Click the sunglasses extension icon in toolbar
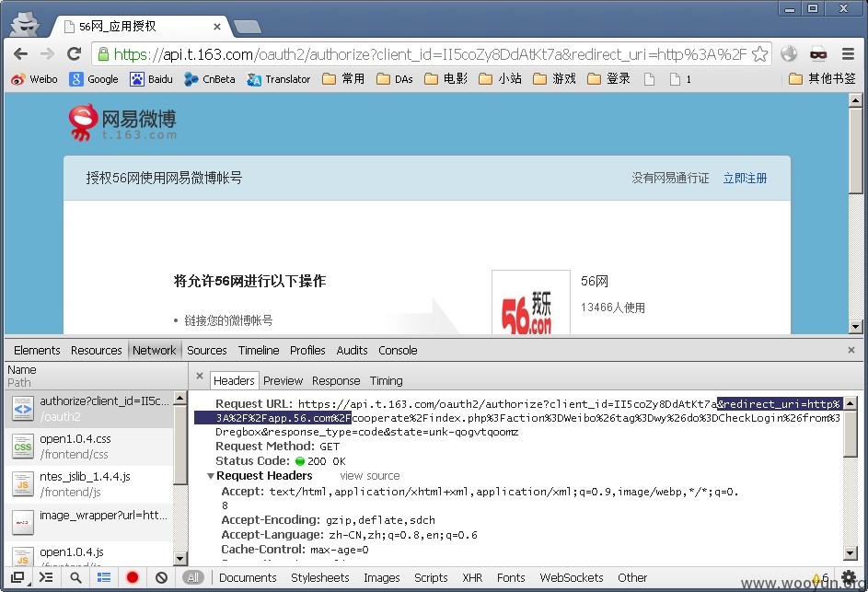868x592 pixels. point(818,53)
